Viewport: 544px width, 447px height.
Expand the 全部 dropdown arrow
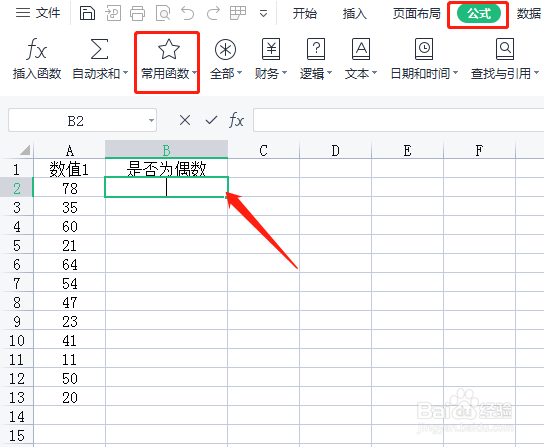(x=239, y=73)
